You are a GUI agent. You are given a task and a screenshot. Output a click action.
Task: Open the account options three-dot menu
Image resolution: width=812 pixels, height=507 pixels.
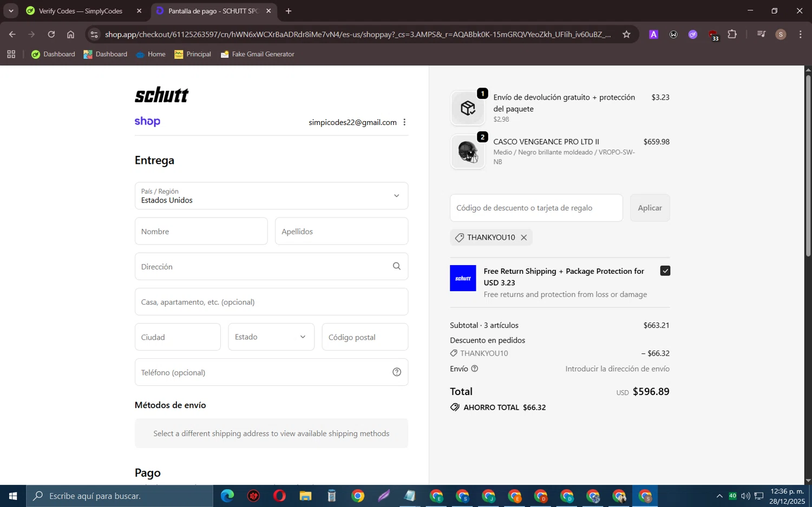[x=404, y=122]
